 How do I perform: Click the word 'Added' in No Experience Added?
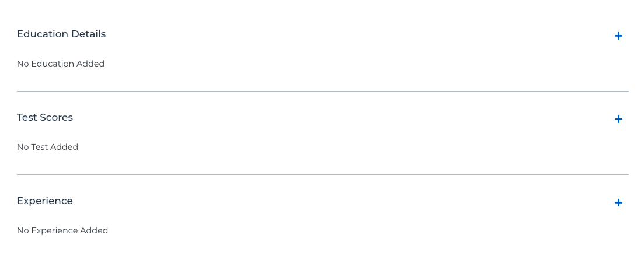(94, 230)
